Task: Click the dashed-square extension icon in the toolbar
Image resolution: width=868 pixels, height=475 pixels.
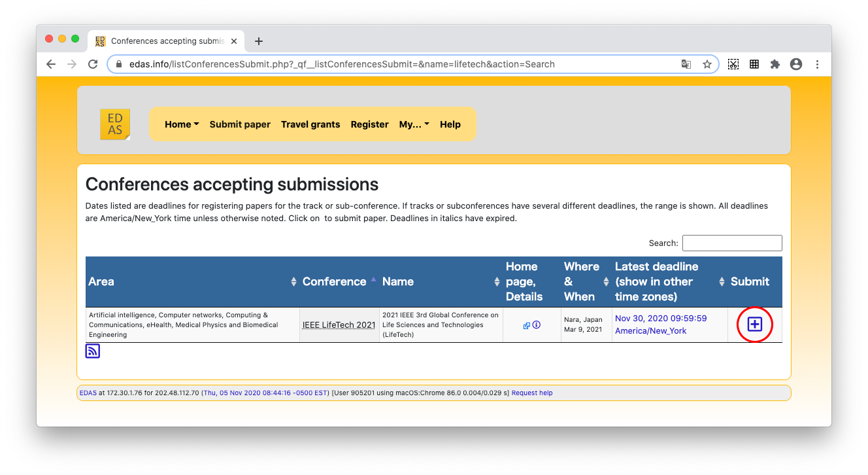Action: point(733,64)
